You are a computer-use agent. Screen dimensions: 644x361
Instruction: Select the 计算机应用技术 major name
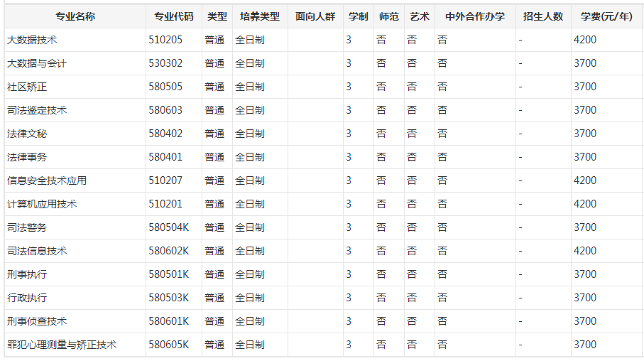point(42,204)
